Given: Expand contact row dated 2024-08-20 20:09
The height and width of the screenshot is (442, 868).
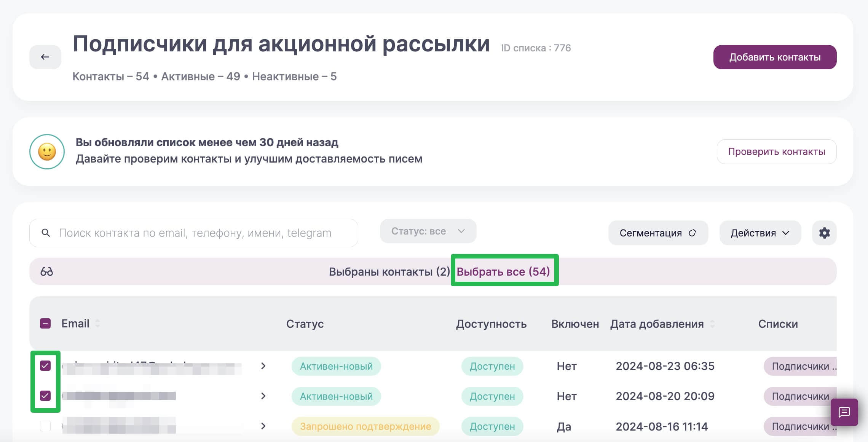Looking at the screenshot, I should (x=263, y=396).
